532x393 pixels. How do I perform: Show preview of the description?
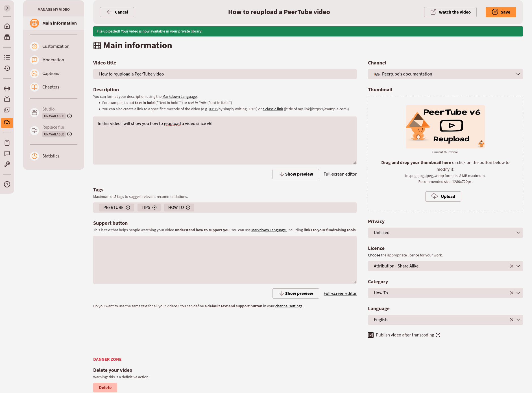[296, 174]
